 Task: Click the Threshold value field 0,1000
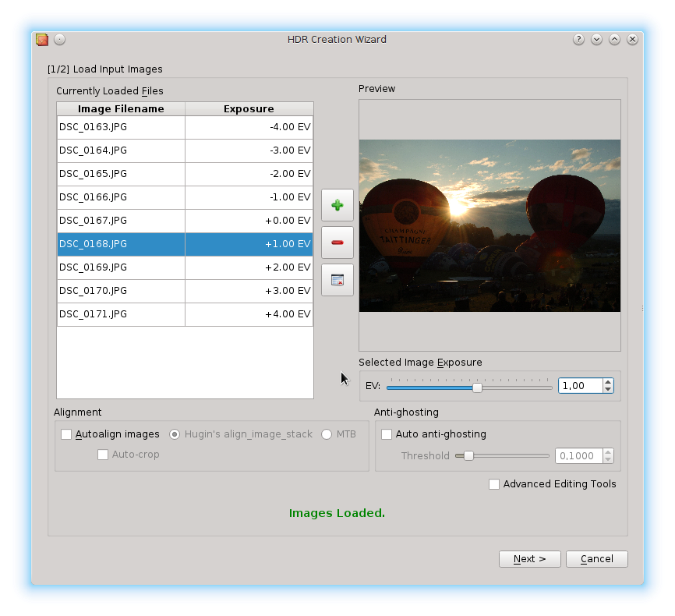pyautogui.click(x=579, y=455)
